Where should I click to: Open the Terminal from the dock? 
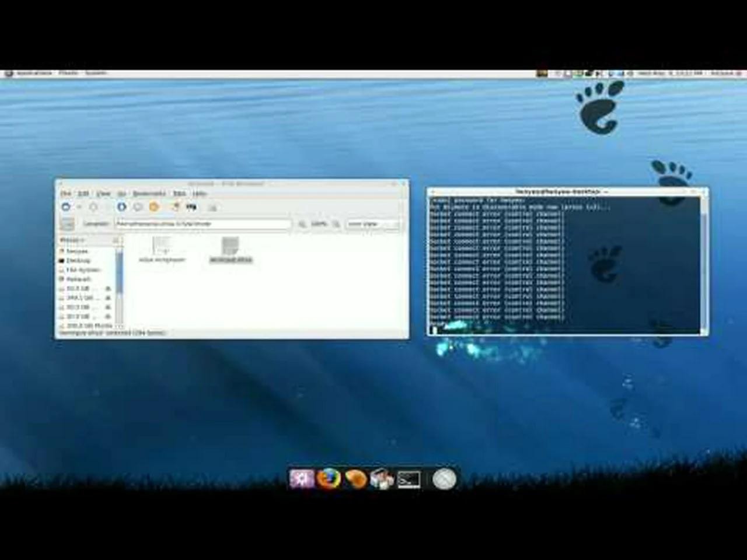tap(410, 478)
